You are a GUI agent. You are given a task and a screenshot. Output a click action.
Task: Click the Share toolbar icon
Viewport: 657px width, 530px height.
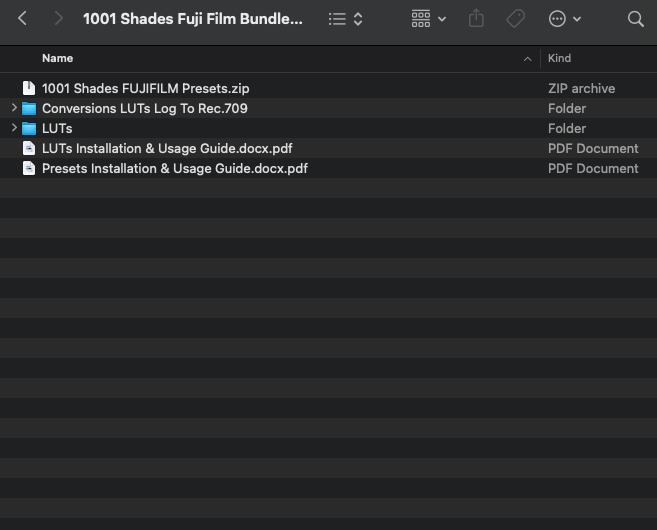(476, 19)
